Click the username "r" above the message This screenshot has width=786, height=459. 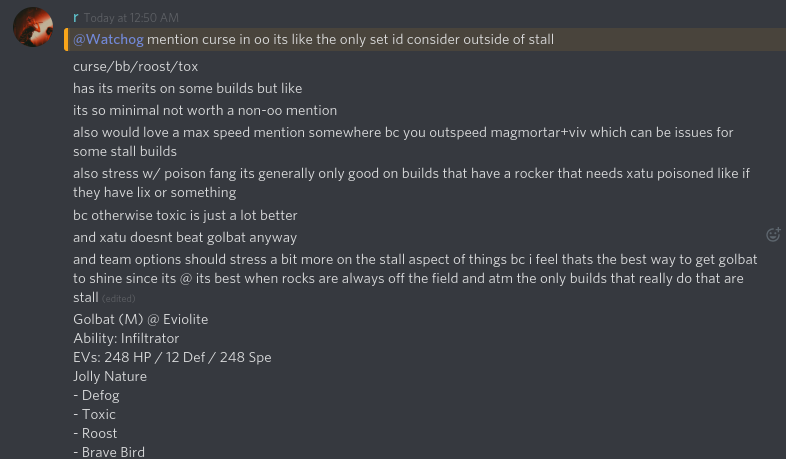pos(76,17)
